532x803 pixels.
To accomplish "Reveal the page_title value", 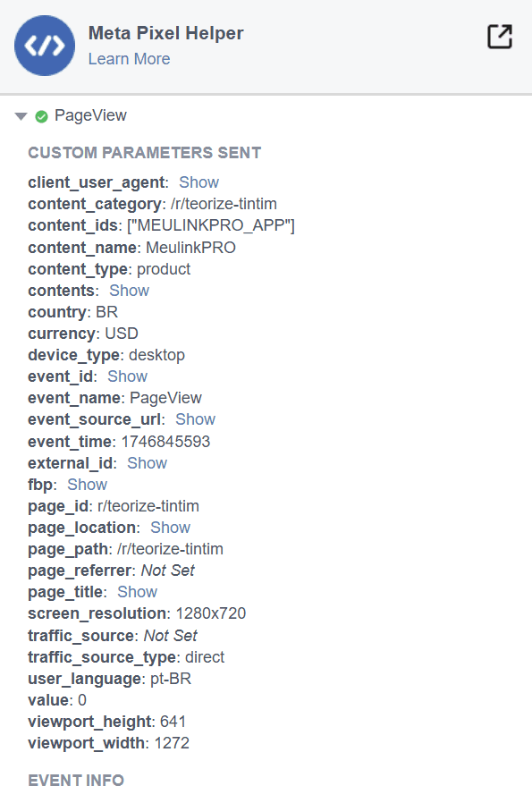I will tap(137, 592).
